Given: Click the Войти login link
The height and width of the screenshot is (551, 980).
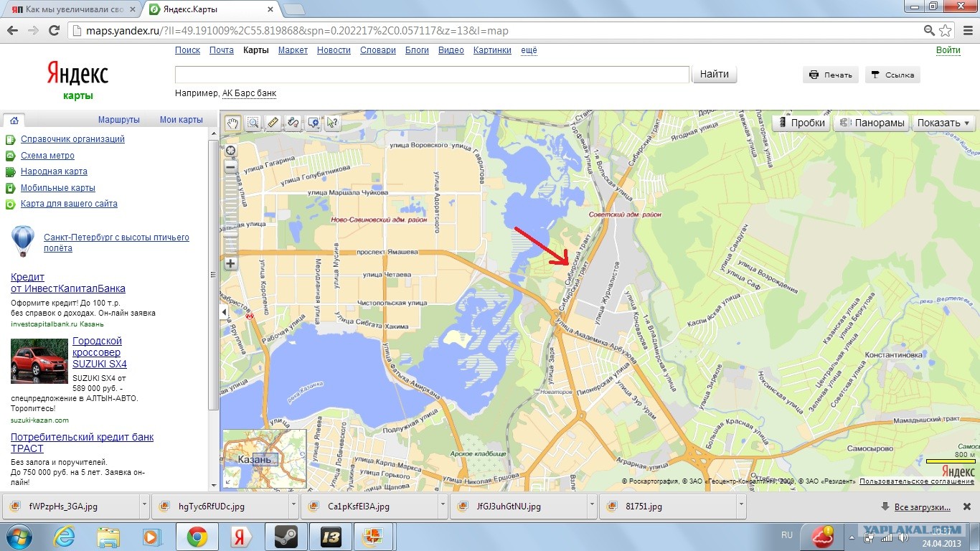Looking at the screenshot, I should (x=948, y=50).
